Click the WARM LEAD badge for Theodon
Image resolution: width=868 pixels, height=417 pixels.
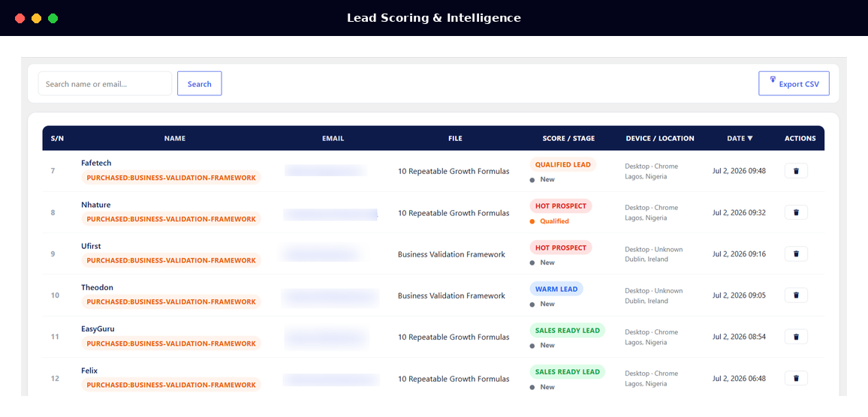pos(556,289)
